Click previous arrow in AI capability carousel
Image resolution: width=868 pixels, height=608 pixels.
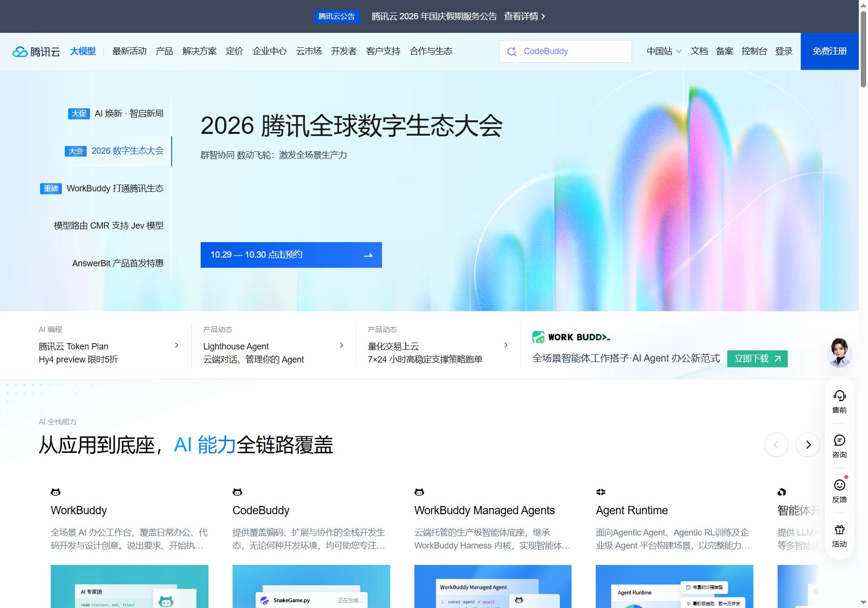[x=777, y=445]
